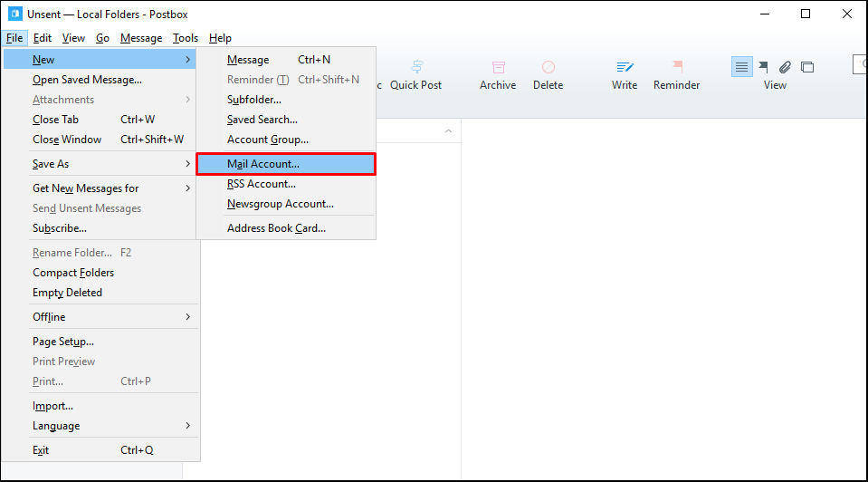Click the Write toolbar icon
The height and width of the screenshot is (482, 868).
[625, 67]
